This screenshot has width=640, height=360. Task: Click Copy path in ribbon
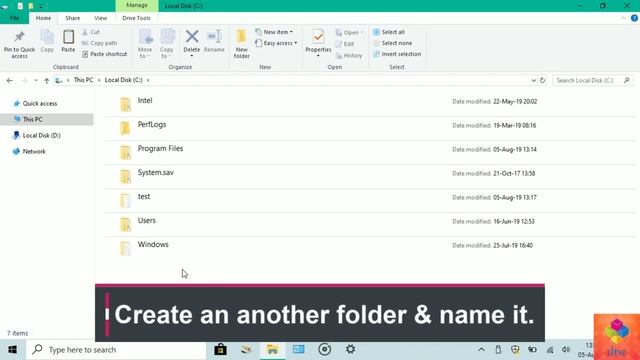tap(99, 43)
